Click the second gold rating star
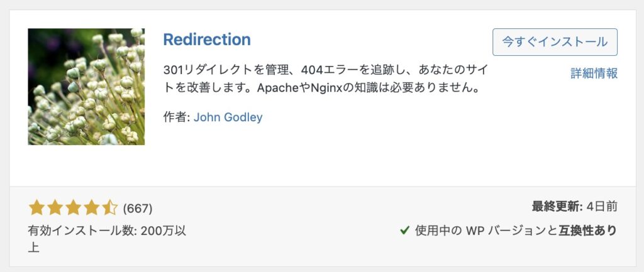This screenshot has width=644, height=272. coord(55,208)
